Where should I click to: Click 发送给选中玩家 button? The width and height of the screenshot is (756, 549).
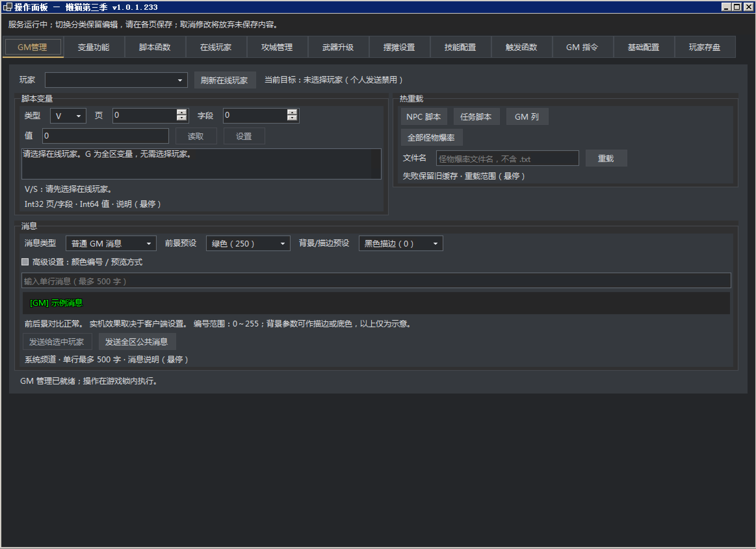click(x=57, y=342)
